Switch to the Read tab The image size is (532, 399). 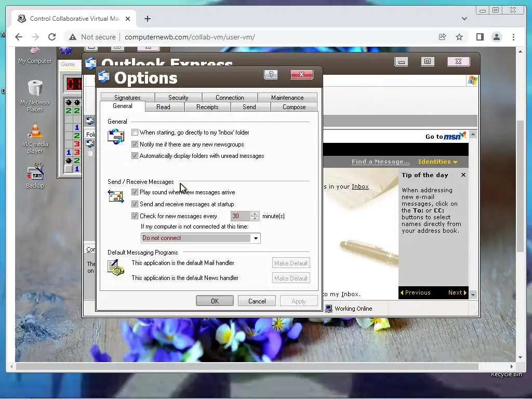coord(163,107)
